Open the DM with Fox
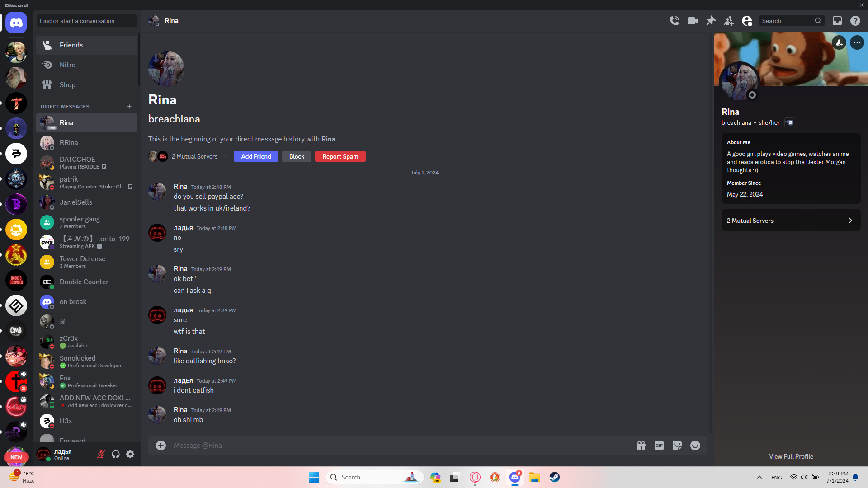Viewport: 868px width, 488px height. point(87,381)
